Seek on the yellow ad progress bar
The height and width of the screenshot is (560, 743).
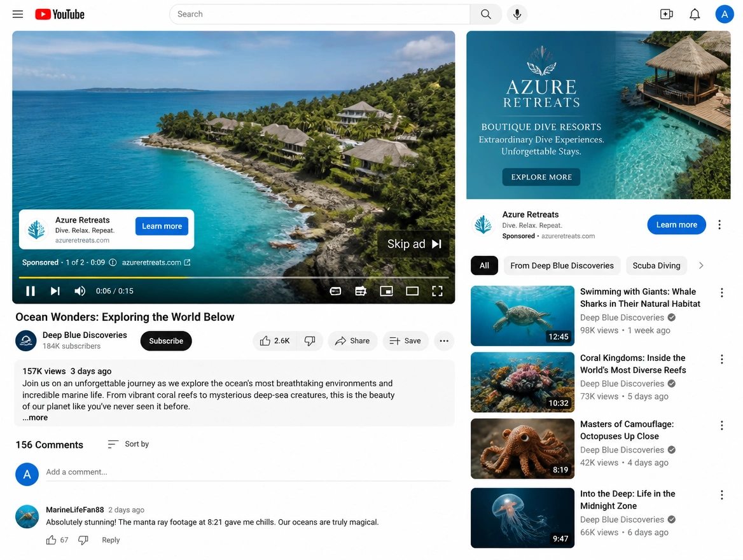[x=233, y=277]
